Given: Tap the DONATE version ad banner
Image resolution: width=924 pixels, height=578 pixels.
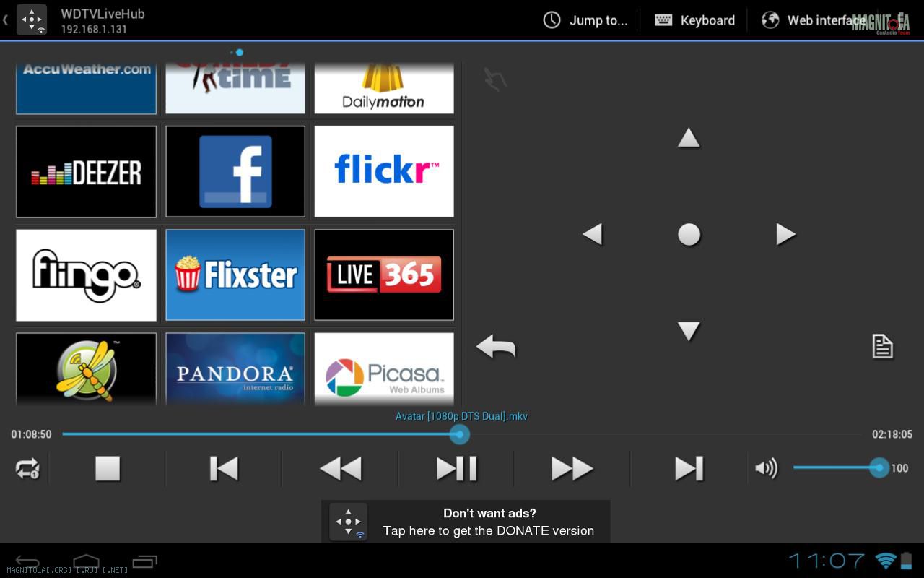Looking at the screenshot, I should [466, 522].
